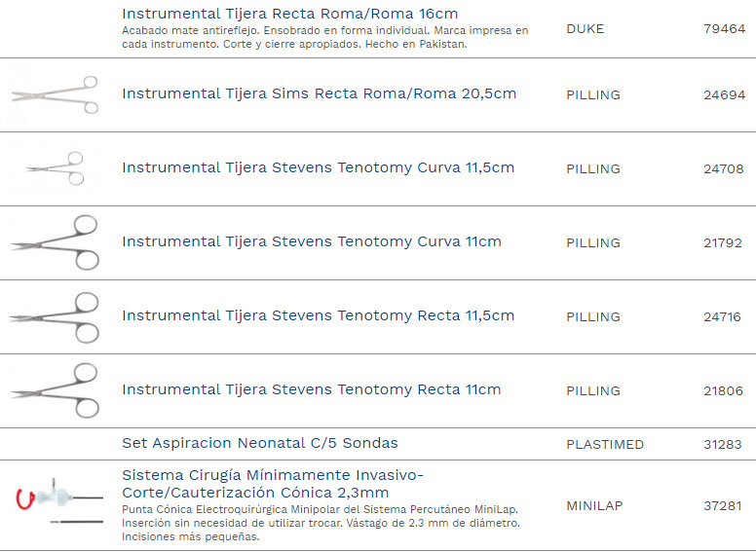Open the Stevens Tenotomy Recta 11cm link

(x=312, y=390)
